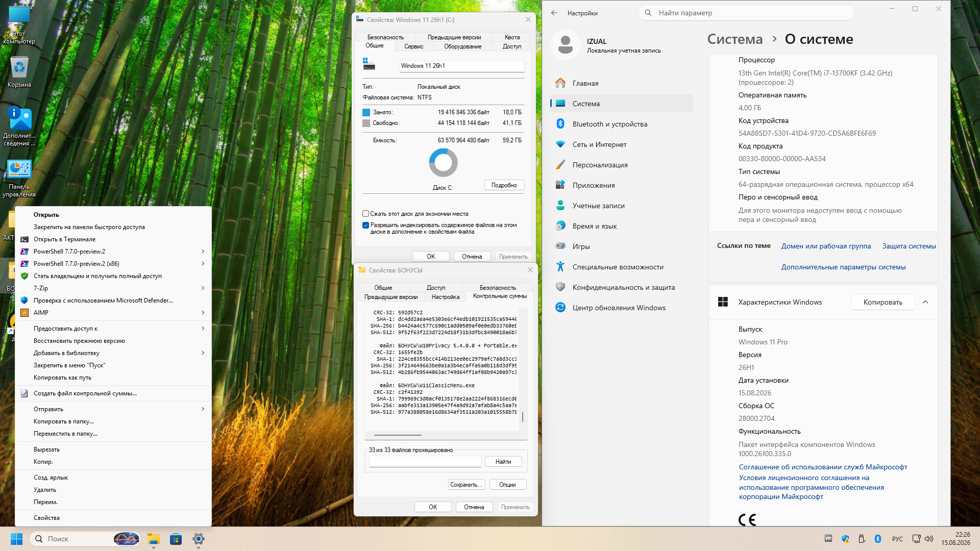Image resolution: width=980 pixels, height=551 pixels.
Task: Open the Защита системы link
Action: [909, 246]
